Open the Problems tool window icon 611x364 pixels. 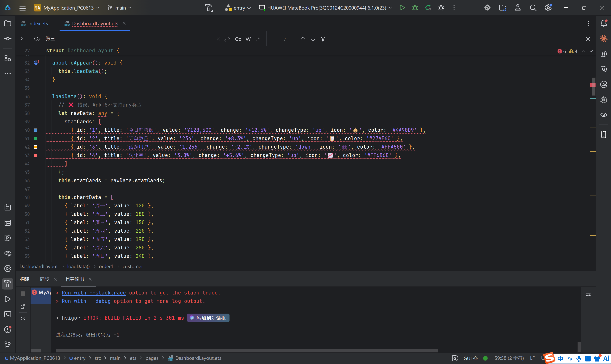(x=8, y=329)
